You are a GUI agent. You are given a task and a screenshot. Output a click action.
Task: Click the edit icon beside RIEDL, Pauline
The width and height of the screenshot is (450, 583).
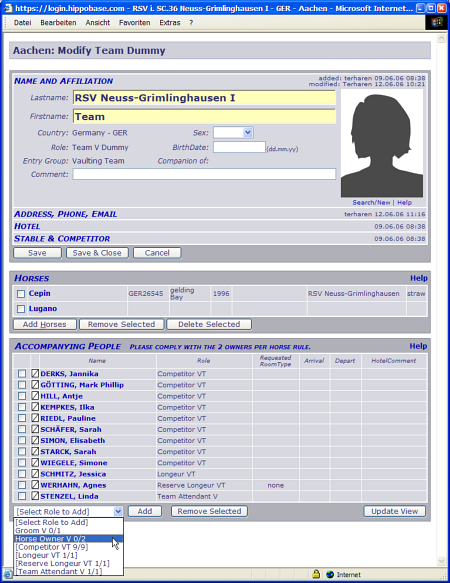coord(35,418)
